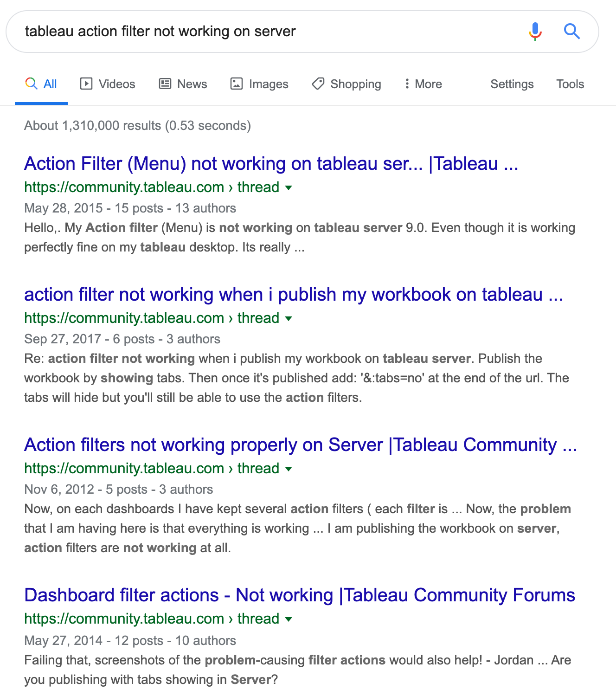Viewport: 616px width, 696px height.
Task: Expand dropdown arrow beside first result URL
Action: tap(289, 188)
